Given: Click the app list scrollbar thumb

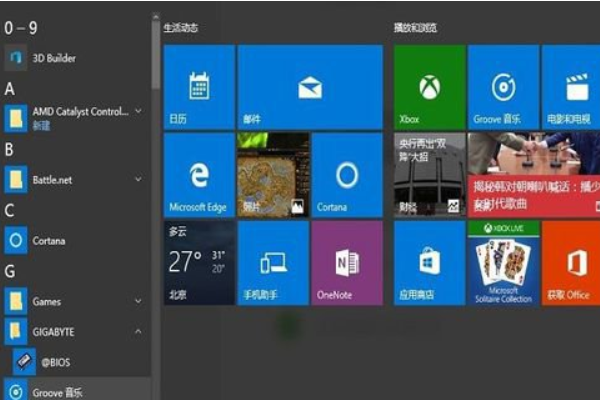Looking at the screenshot, I should 155,55.
